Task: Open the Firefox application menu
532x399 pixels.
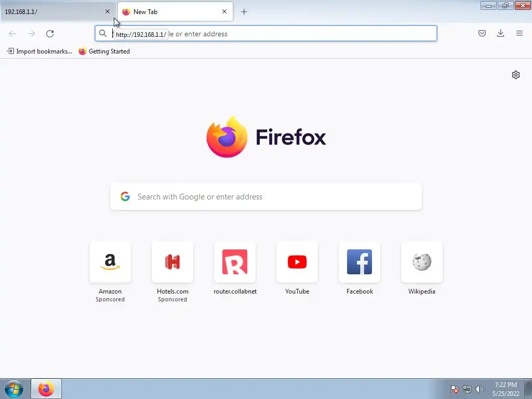Action: click(520, 33)
